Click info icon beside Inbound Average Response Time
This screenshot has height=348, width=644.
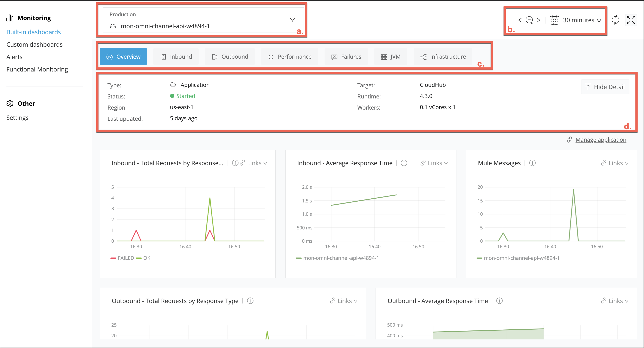pyautogui.click(x=404, y=163)
